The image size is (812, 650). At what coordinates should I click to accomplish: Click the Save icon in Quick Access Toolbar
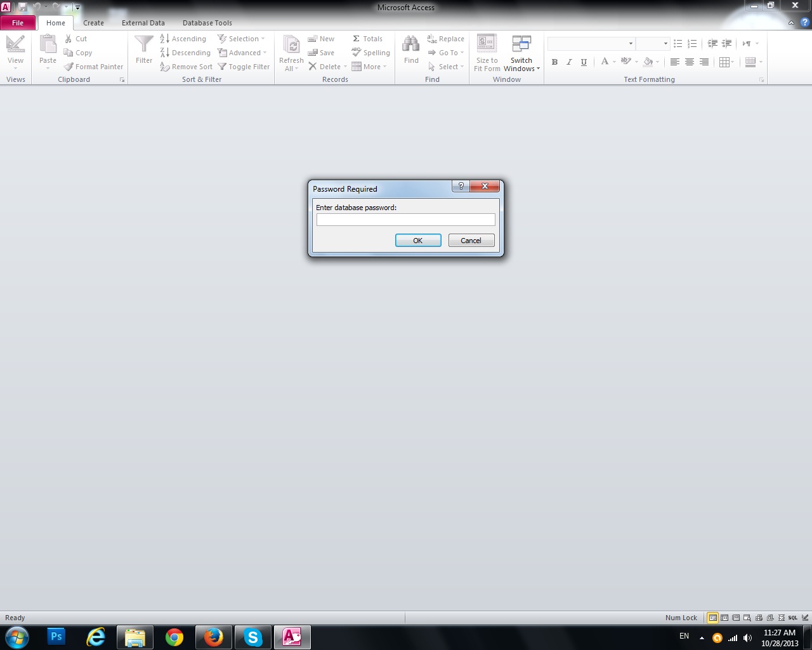(23, 7)
